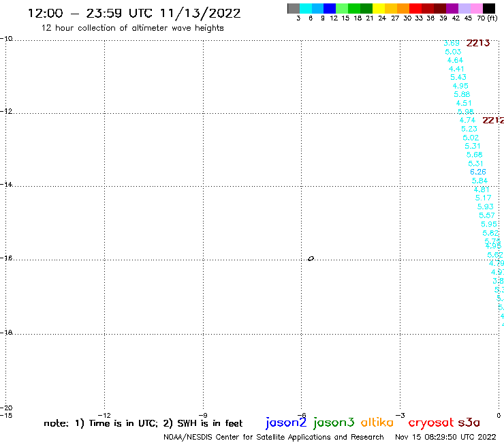Select the wave height value 5.98

coord(466,112)
